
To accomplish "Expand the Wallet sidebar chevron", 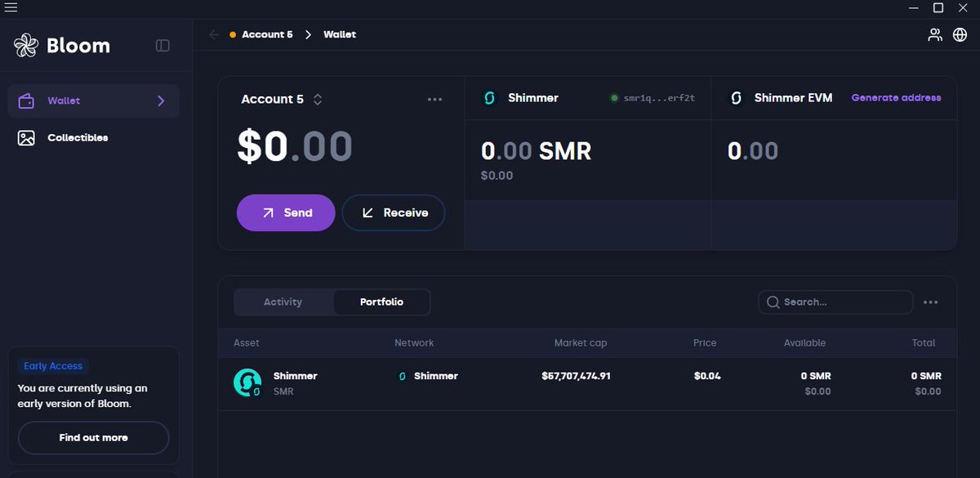I will (x=161, y=101).
